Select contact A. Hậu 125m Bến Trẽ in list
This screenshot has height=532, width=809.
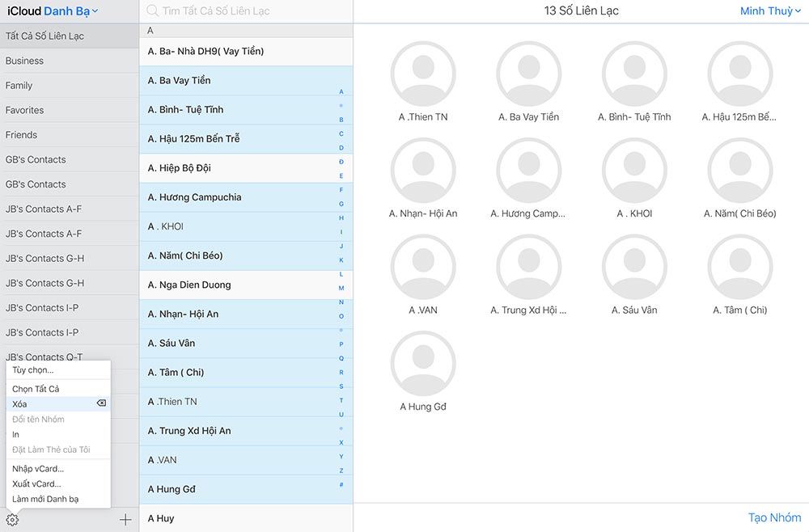pos(246,139)
